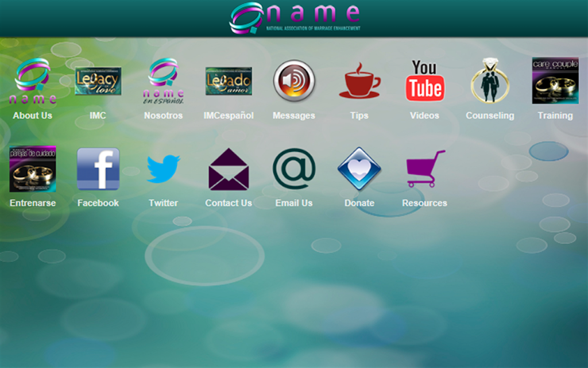Open the Facebook icon
This screenshot has width=588, height=368.
(98, 169)
